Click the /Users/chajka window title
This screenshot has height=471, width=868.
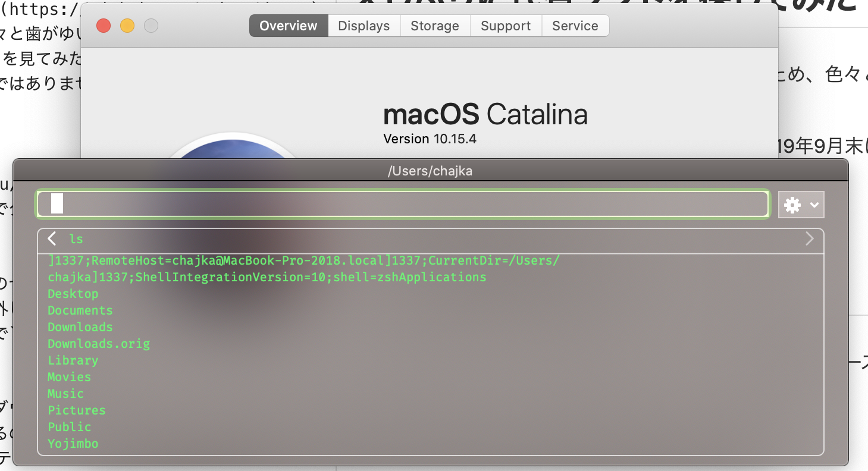click(430, 171)
